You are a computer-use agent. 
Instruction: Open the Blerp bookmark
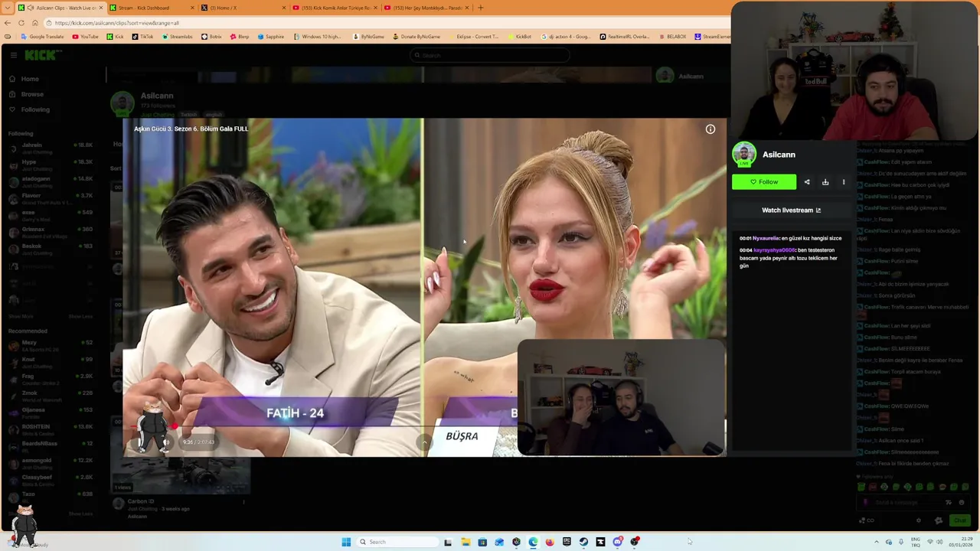click(x=239, y=37)
